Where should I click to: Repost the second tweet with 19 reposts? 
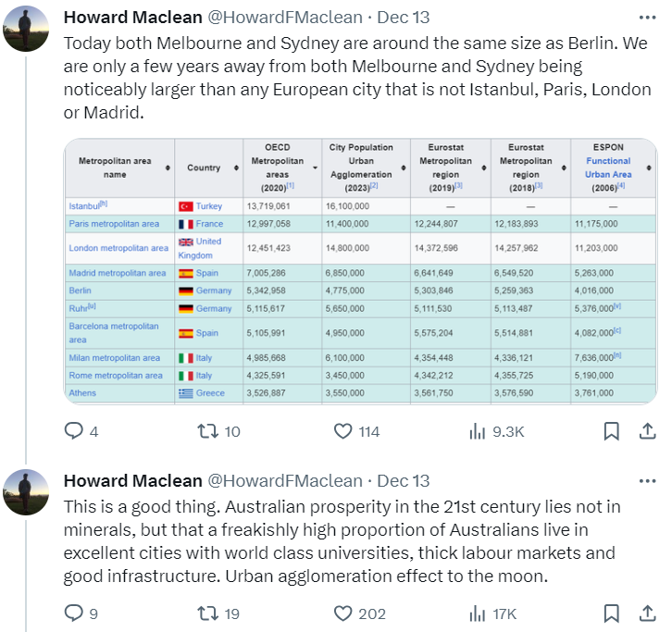(x=209, y=613)
